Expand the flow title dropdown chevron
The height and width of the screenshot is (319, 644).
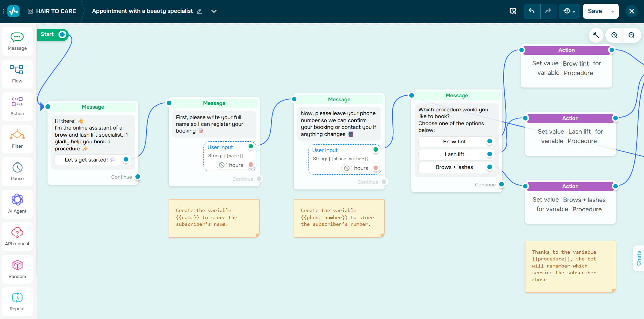coord(214,11)
